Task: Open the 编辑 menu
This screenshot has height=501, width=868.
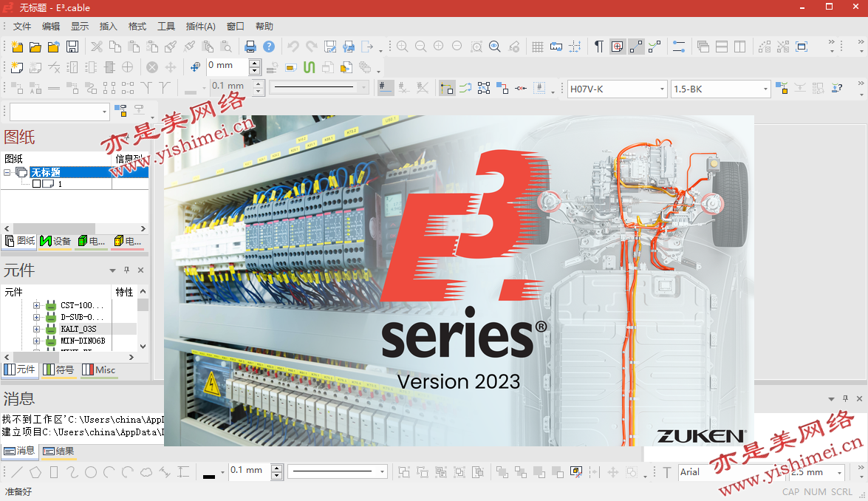Action: (51, 26)
